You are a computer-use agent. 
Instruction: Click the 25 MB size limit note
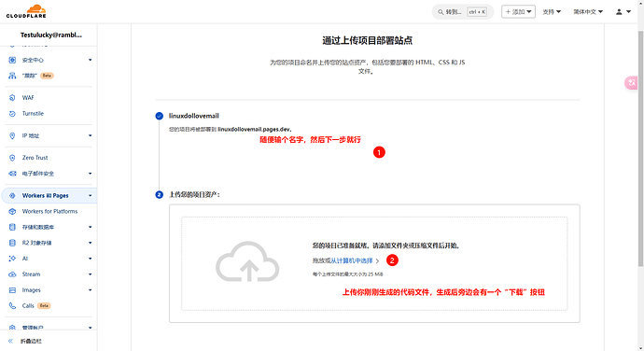click(x=347, y=274)
